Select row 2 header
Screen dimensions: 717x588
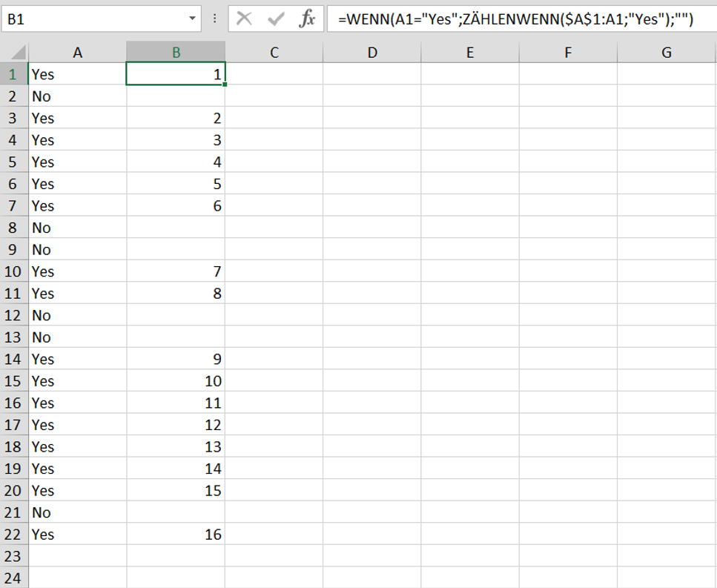pyautogui.click(x=13, y=96)
